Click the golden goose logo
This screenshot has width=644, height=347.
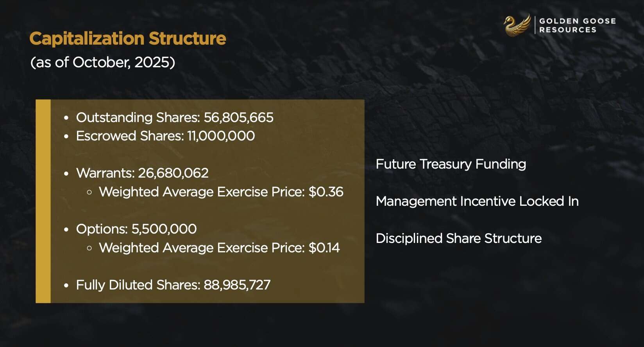(x=517, y=25)
